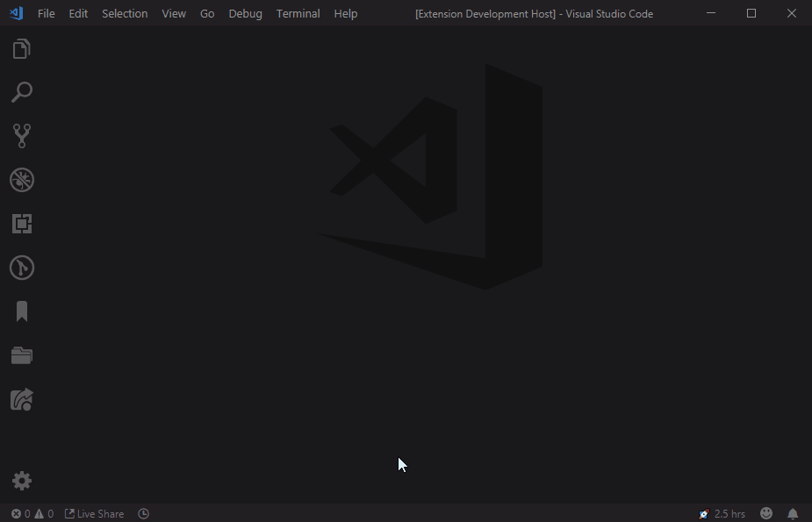
Task: Select the clock-style history icon in the activity bar
Action: [x=22, y=268]
